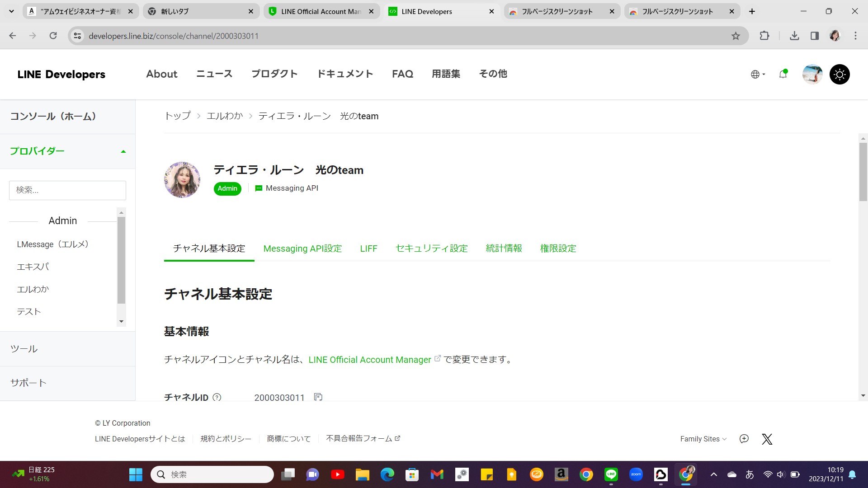868x488 pixels.
Task: Open the Chrome downloads icon
Action: (794, 36)
